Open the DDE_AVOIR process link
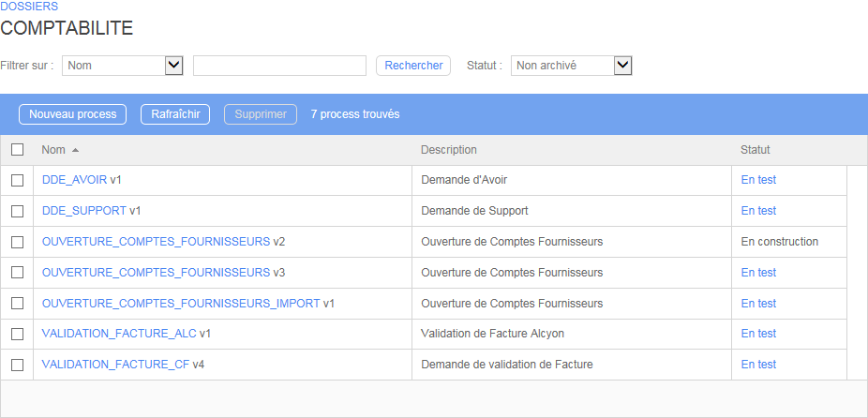The image size is (868, 418). point(74,180)
